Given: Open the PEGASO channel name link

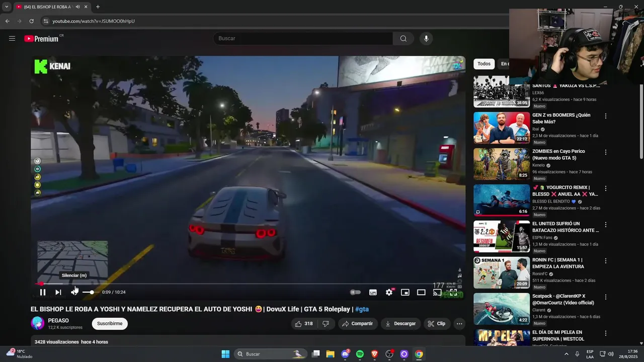Looking at the screenshot, I should pos(58,320).
